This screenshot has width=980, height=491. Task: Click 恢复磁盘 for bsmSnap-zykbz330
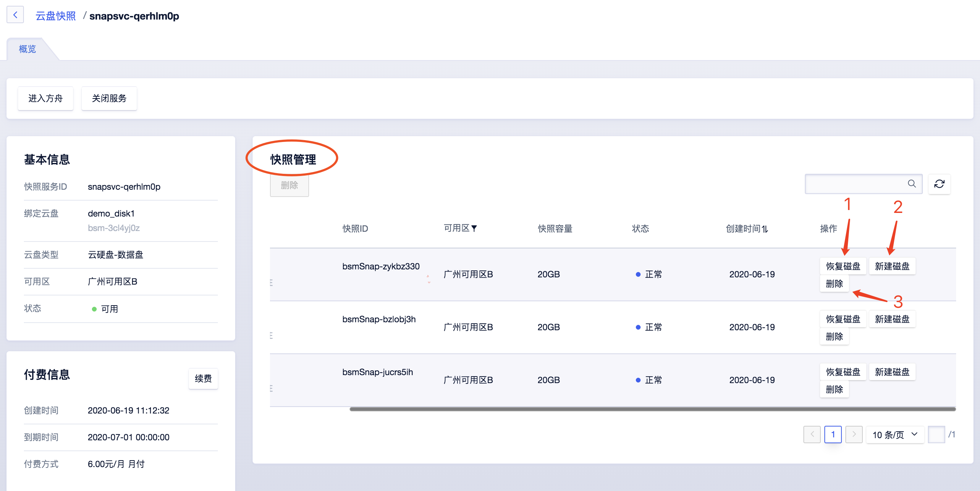coord(843,266)
